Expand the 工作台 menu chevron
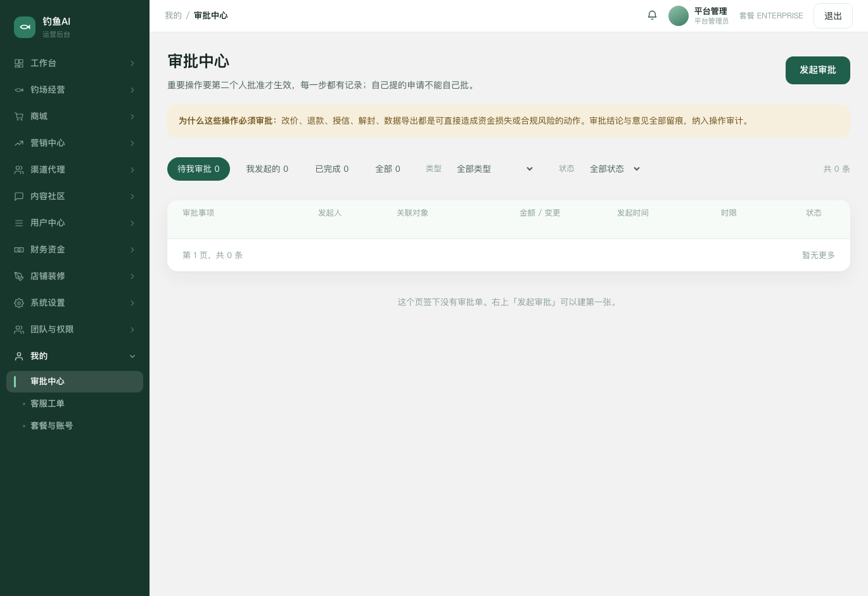Screen dimensions: 868x596 pos(132,63)
